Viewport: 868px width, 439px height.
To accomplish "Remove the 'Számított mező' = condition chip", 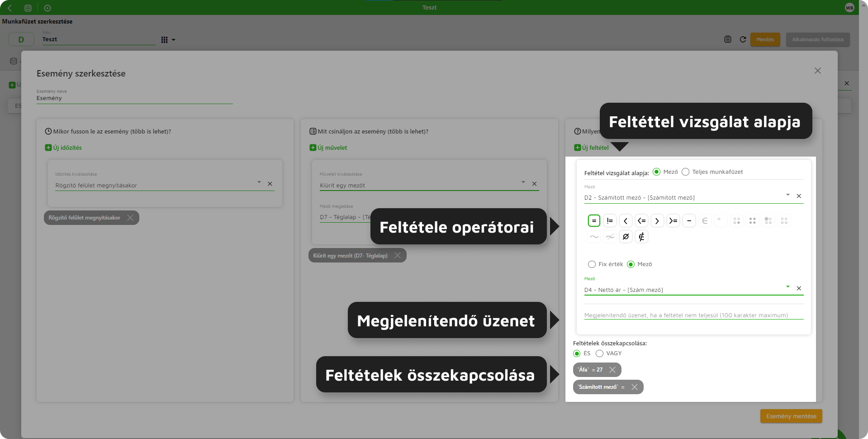I will [635, 387].
